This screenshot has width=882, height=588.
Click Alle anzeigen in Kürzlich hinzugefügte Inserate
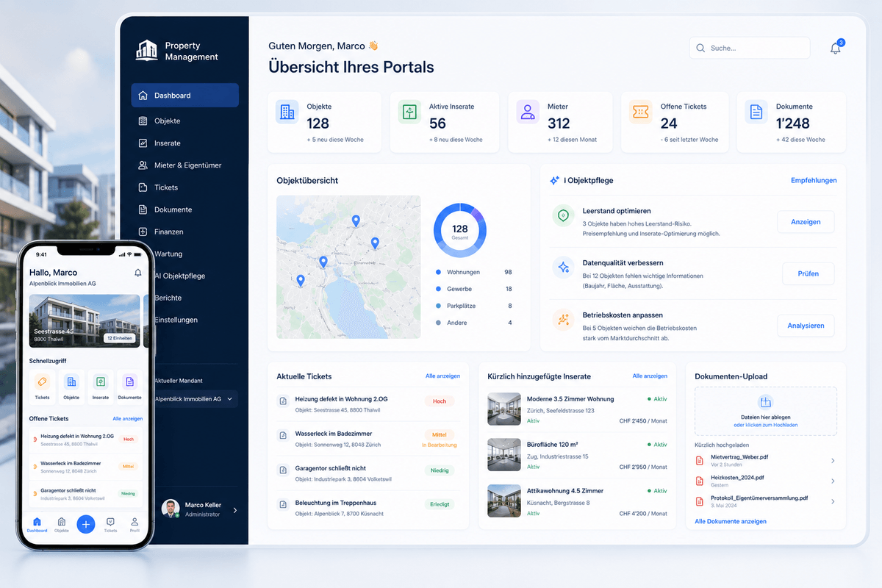[x=650, y=376]
